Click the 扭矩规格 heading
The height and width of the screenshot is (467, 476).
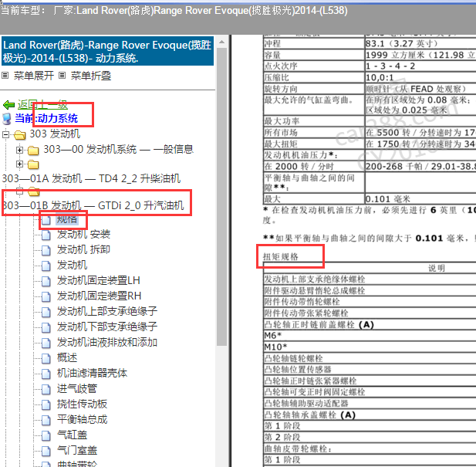[x=281, y=257]
